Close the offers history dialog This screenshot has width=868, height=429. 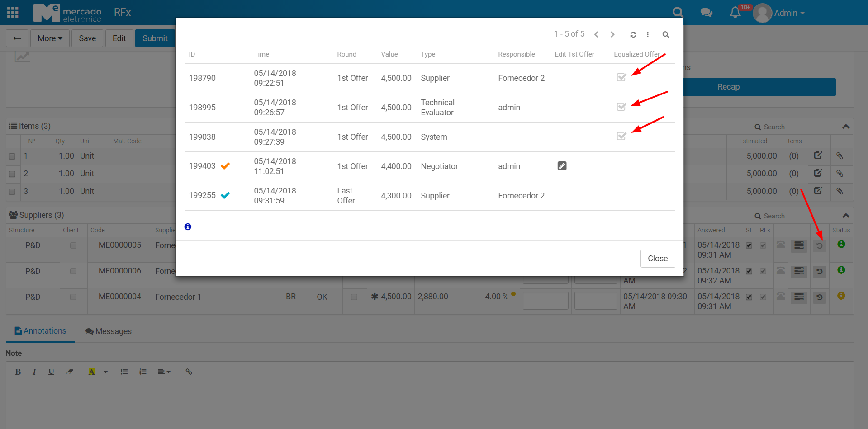(657, 259)
